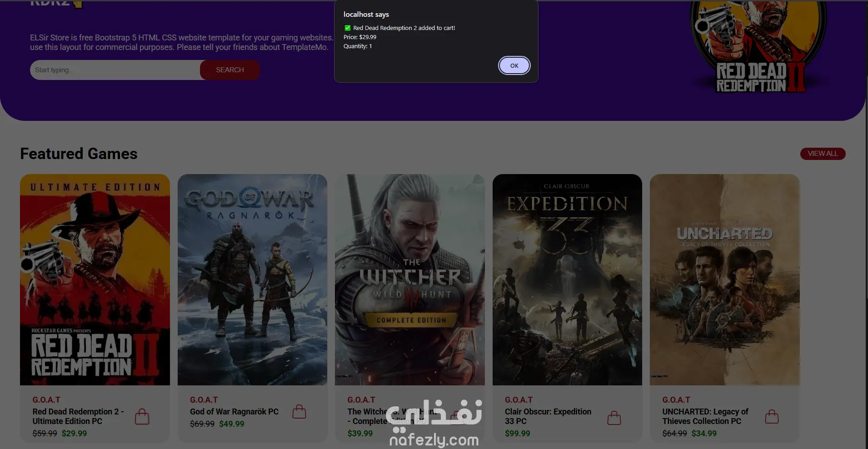
Task: Click the red SEARCH button
Action: coord(230,70)
